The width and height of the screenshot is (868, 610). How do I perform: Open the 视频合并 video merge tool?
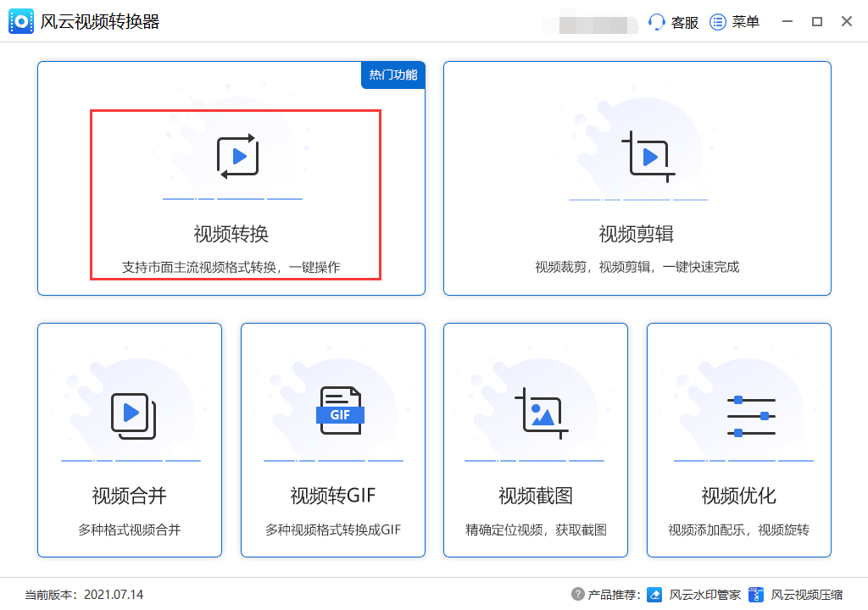pos(129,441)
